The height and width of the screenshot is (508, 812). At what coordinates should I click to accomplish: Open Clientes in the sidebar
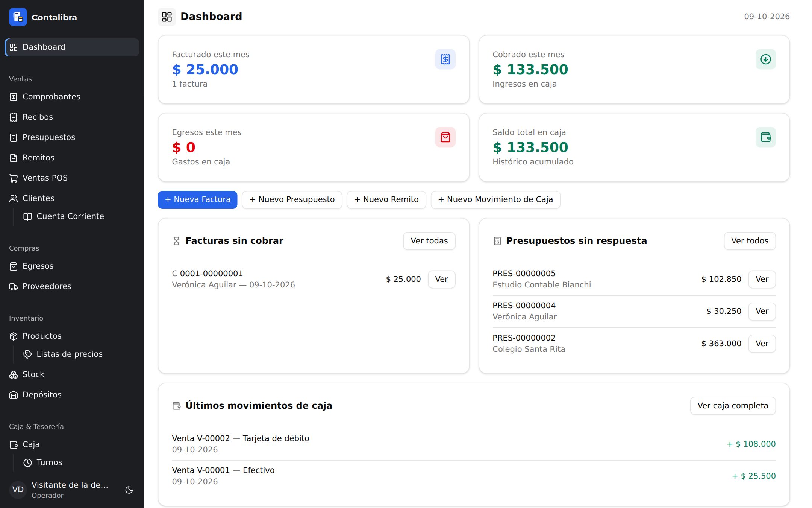pos(72,198)
